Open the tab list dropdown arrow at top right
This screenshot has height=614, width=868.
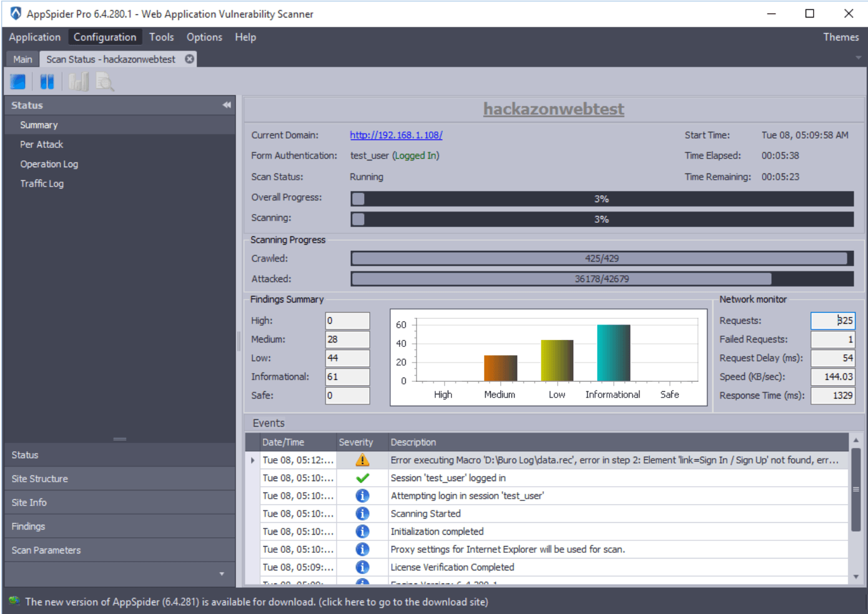pos(858,58)
